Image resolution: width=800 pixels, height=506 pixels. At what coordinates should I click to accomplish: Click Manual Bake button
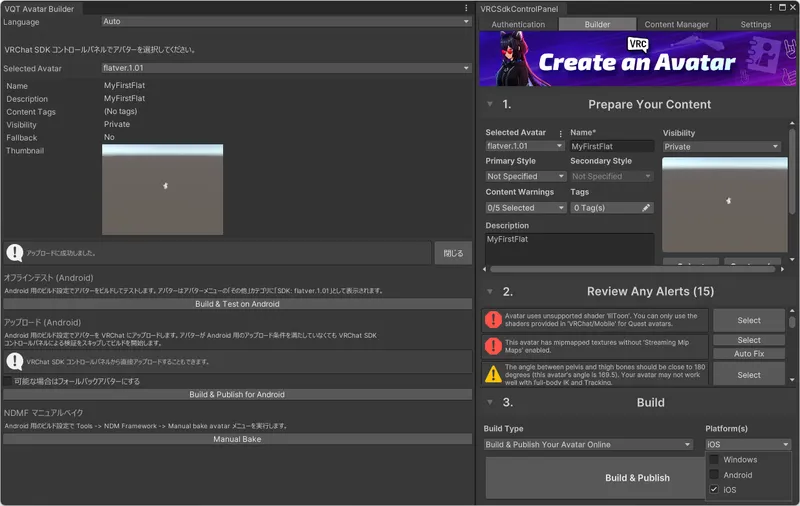point(237,439)
